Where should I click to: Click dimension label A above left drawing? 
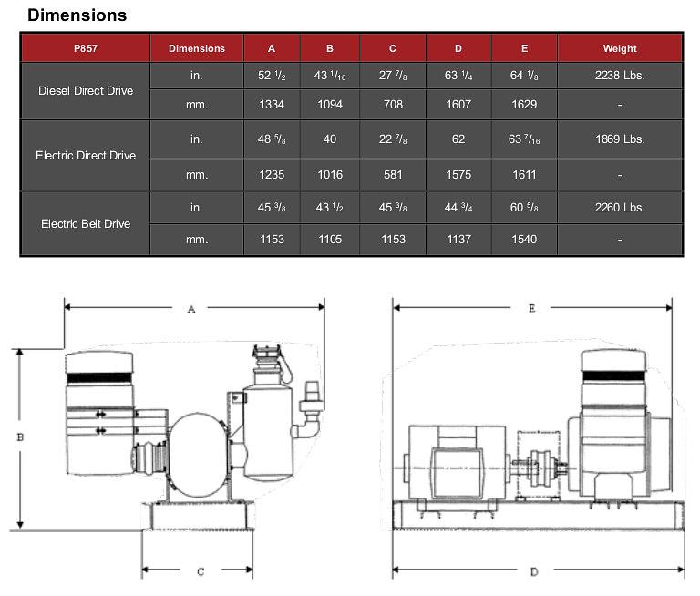191,310
